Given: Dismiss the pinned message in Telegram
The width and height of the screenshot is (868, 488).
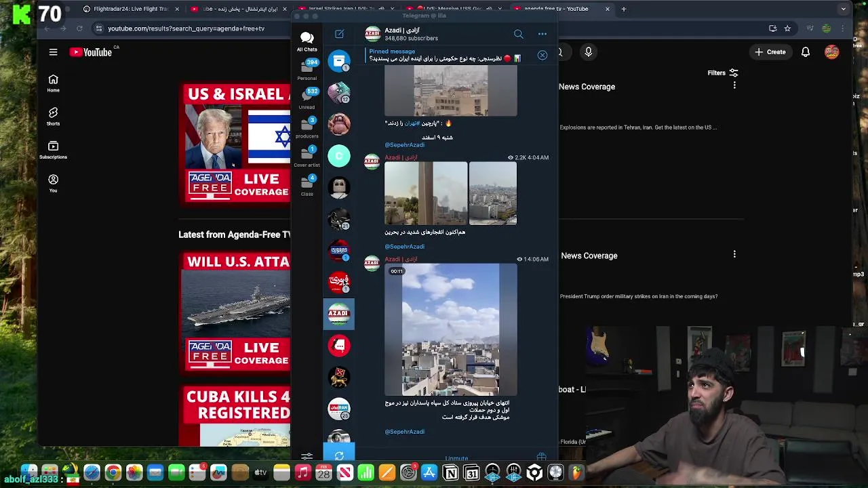Looking at the screenshot, I should [x=542, y=55].
